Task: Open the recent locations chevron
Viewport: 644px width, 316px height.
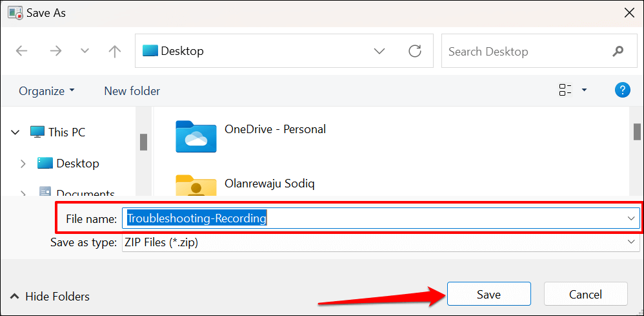Action: (85, 52)
